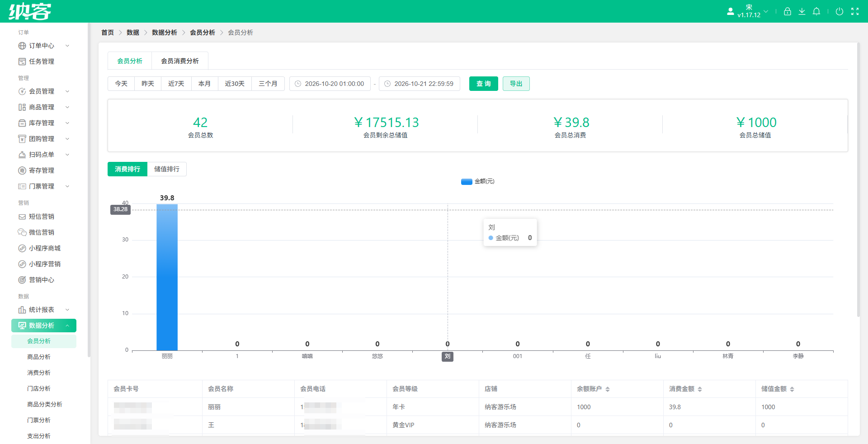
Task: Open the 丽丽 member name link
Action: [214, 407]
